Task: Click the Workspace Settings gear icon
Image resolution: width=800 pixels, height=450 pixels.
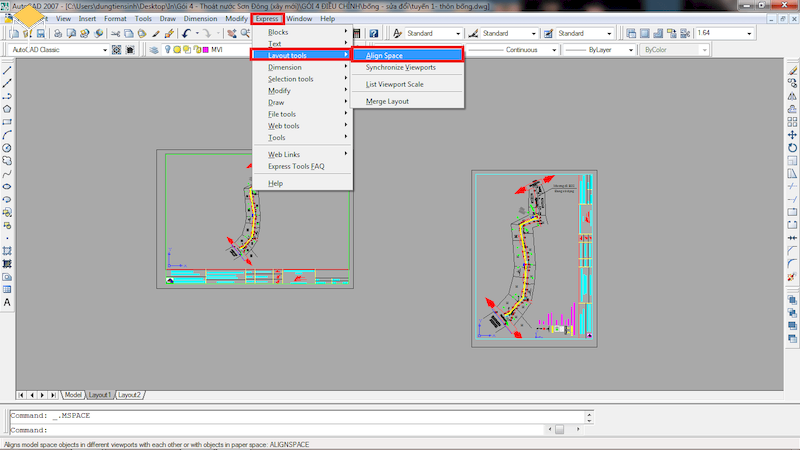Action: (x=117, y=50)
